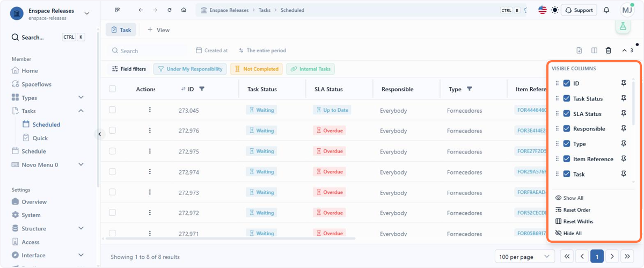Expand the Types sidebar menu
Viewport: 644px width, 268px height.
(x=81, y=98)
